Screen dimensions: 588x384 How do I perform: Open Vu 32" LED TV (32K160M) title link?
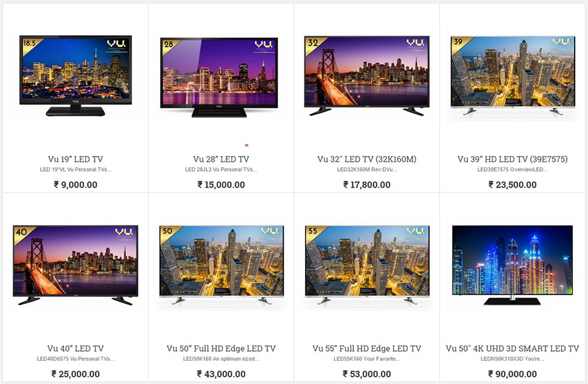click(367, 159)
